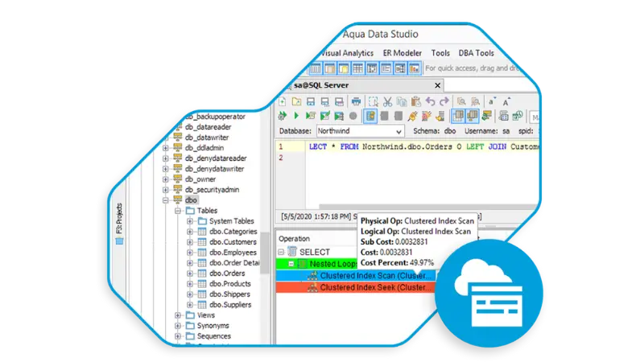
Task: Close the sa@SQL Server tab
Action: pyautogui.click(x=437, y=85)
